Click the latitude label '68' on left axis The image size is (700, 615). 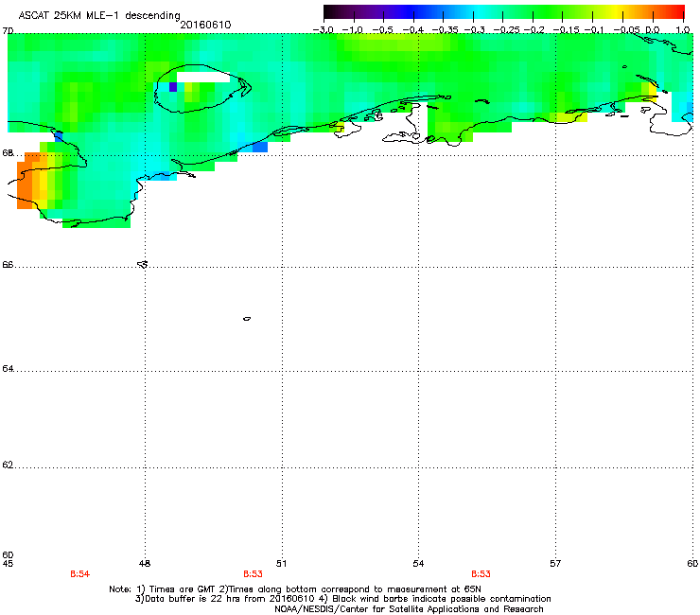(x=8, y=152)
